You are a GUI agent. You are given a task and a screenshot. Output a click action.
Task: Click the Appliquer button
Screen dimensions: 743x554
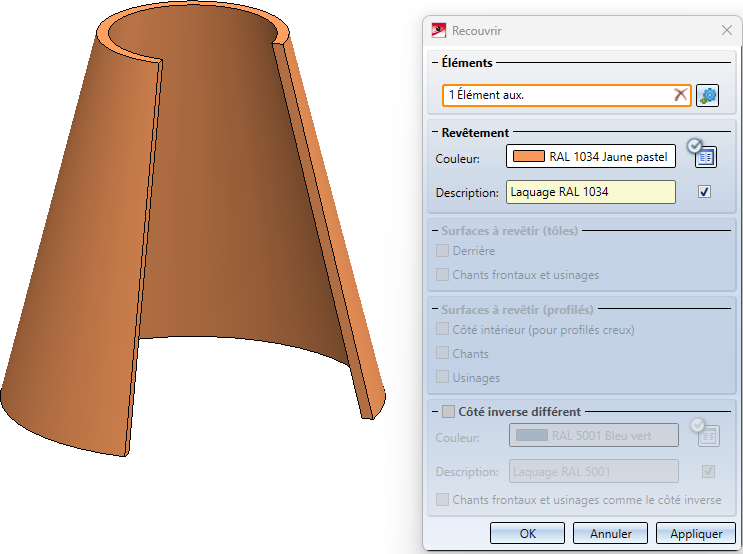click(x=696, y=534)
